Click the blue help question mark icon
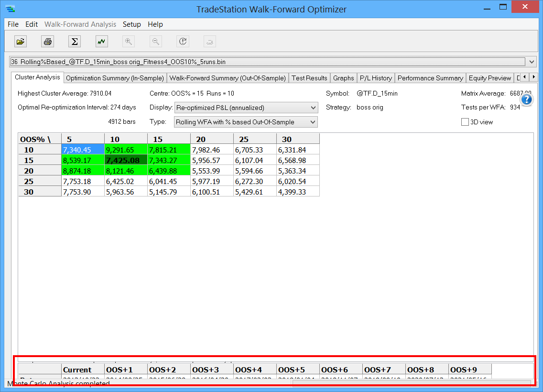The height and width of the screenshot is (392, 543). point(526,99)
